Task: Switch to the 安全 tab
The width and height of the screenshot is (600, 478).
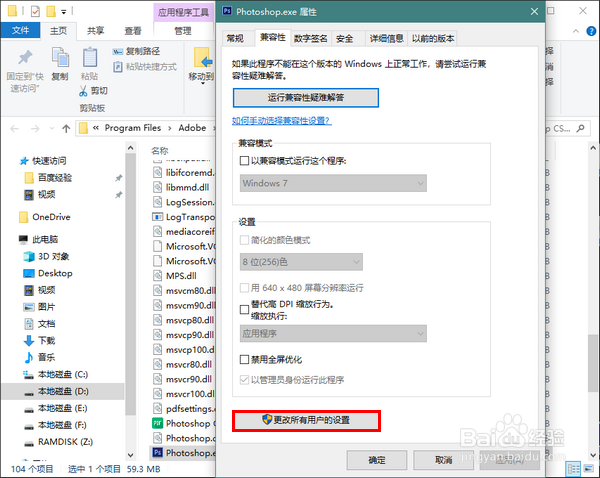Action: pyautogui.click(x=345, y=38)
